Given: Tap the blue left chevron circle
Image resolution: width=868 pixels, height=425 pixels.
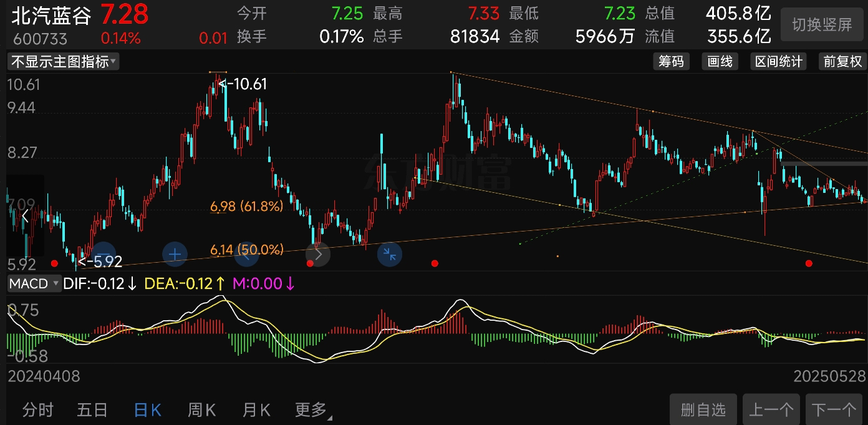Looking at the screenshot, I should click(x=246, y=255).
